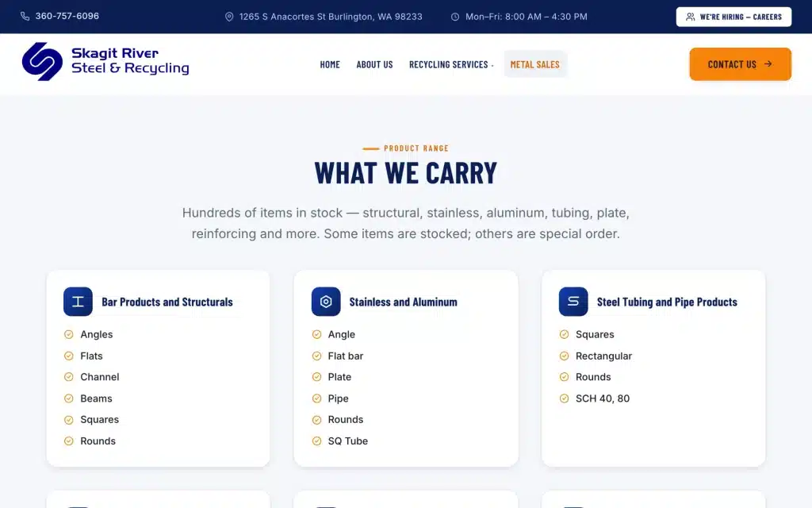Click the I-beam icon for Bar Products and Structurals

pos(78,302)
